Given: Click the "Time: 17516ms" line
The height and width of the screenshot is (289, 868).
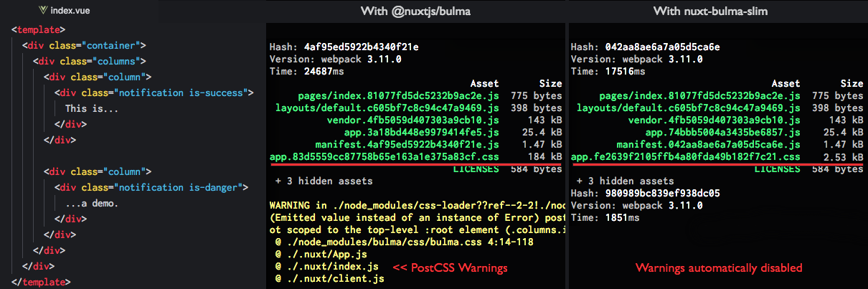Looking at the screenshot, I should tap(608, 72).
